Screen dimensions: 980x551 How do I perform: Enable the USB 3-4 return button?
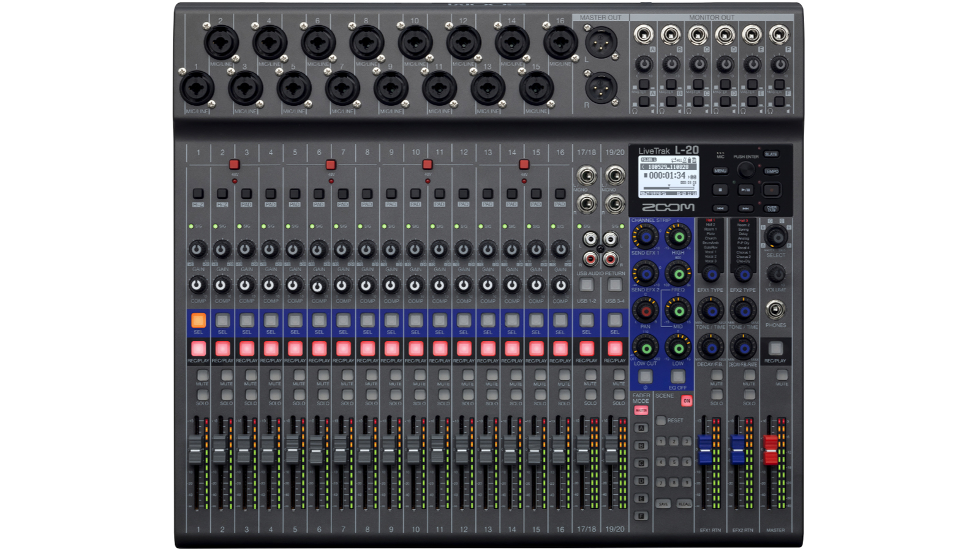[614, 285]
